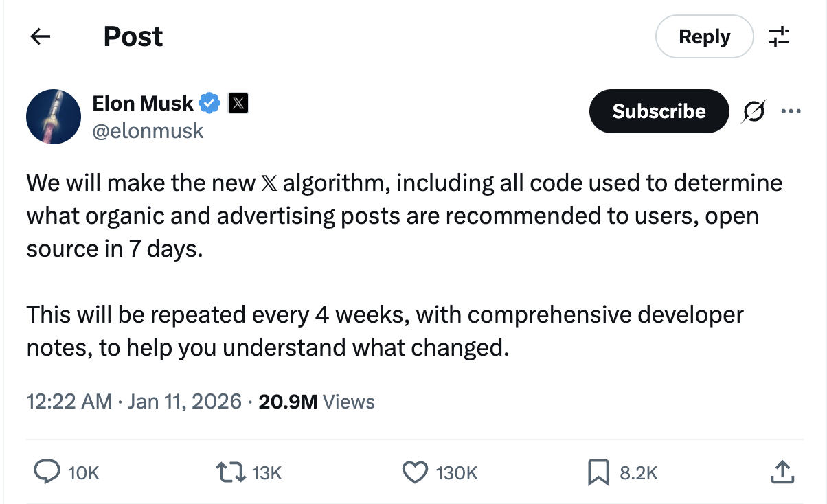Bookmark this post
The height and width of the screenshot is (504, 827).
pyautogui.click(x=598, y=472)
